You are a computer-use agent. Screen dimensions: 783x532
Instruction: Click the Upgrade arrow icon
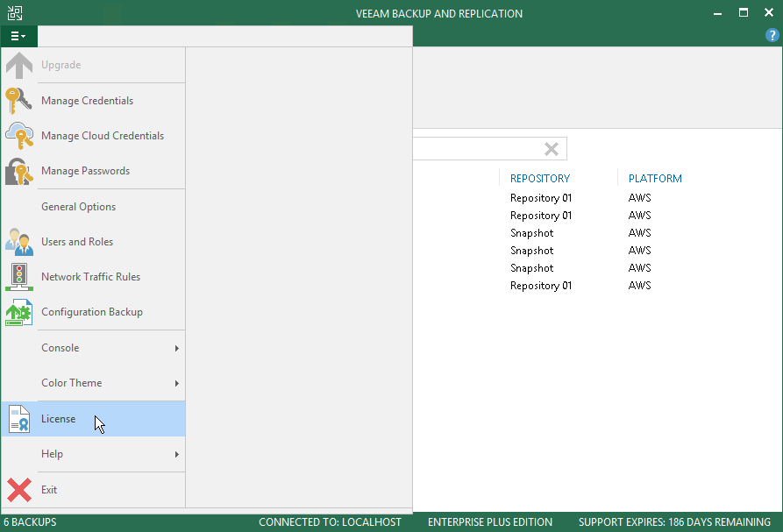coord(19,66)
